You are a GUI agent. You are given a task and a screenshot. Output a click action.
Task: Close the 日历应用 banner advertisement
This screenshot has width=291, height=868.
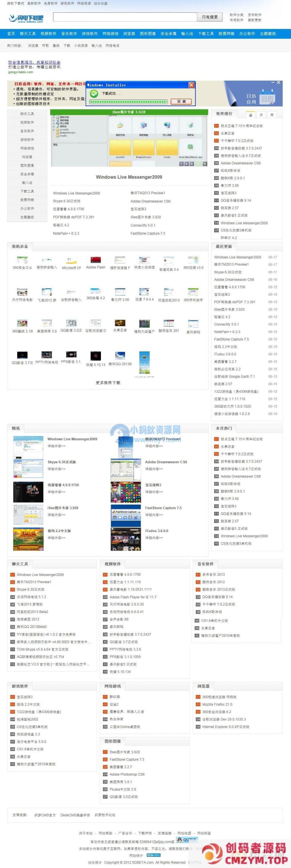point(278,83)
